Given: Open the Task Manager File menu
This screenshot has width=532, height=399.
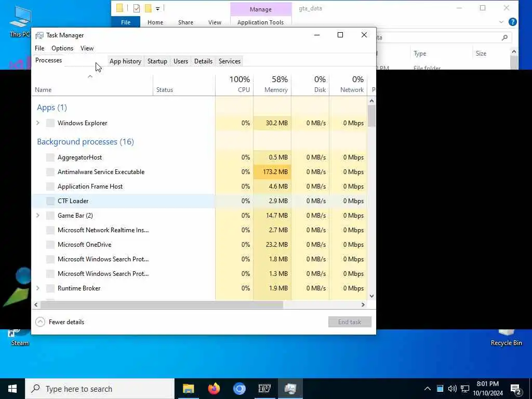Looking at the screenshot, I should [x=39, y=48].
